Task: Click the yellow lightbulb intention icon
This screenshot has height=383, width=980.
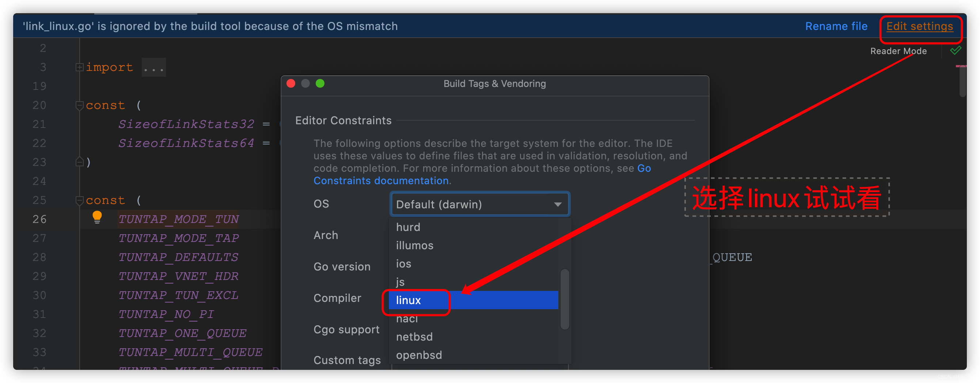Action: coord(97,217)
